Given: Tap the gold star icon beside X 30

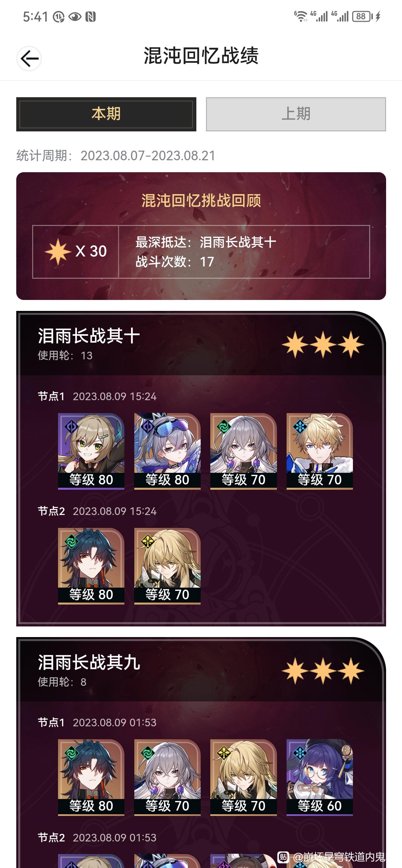Looking at the screenshot, I should (58, 252).
